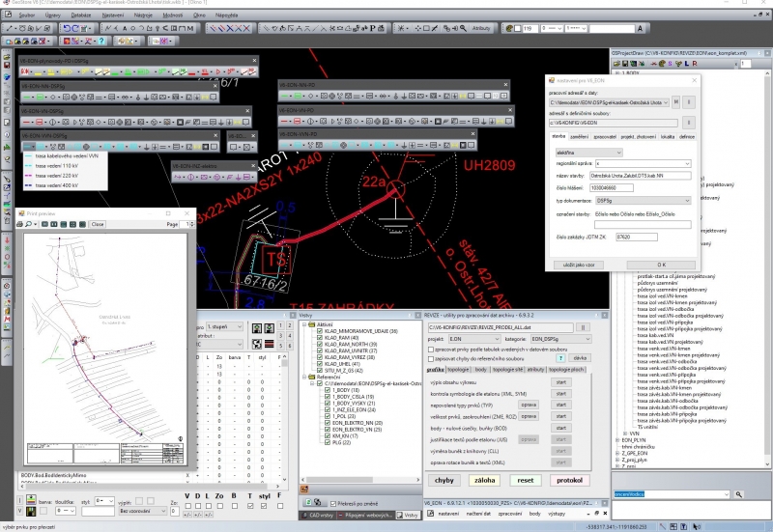This screenshot has width=773, height=532.
Task: Click the magnifier zoom icon in Print preview
Action: tap(29, 224)
